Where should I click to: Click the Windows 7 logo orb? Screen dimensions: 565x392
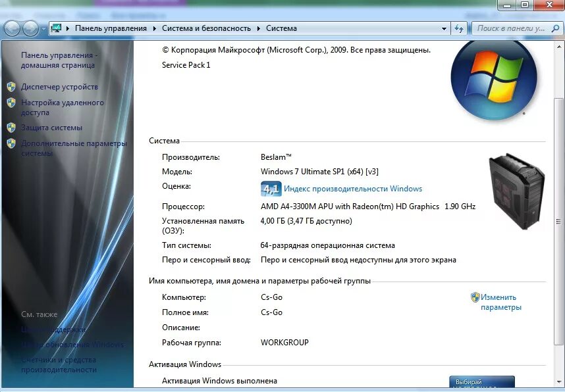494,79
